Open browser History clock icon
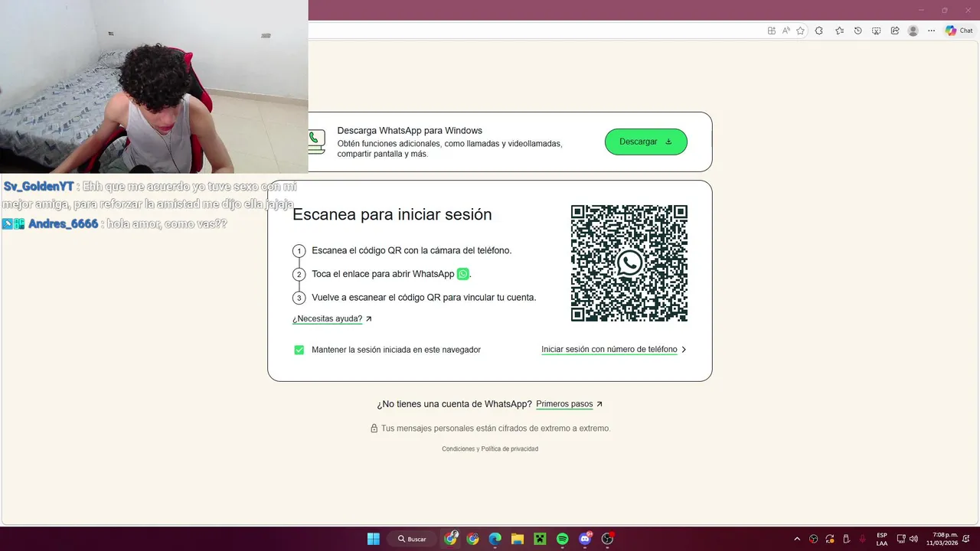Image resolution: width=980 pixels, height=551 pixels. (857, 31)
